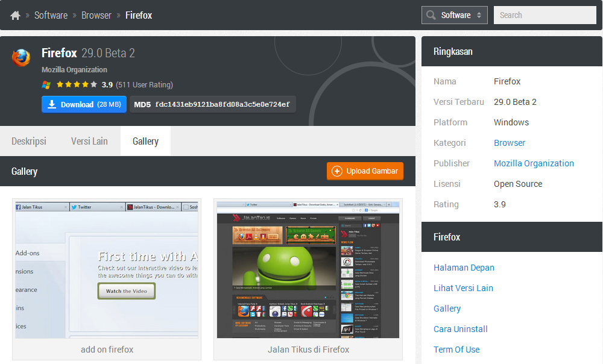603x364 pixels.
Task: Go to the home icon in breadcrumb
Action: [x=16, y=16]
